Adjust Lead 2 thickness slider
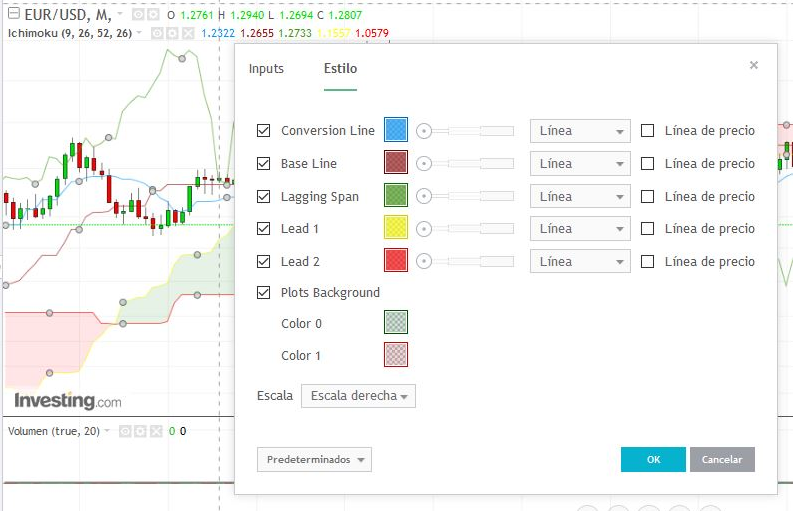Screen dimensions: 793x511 coord(465,262)
